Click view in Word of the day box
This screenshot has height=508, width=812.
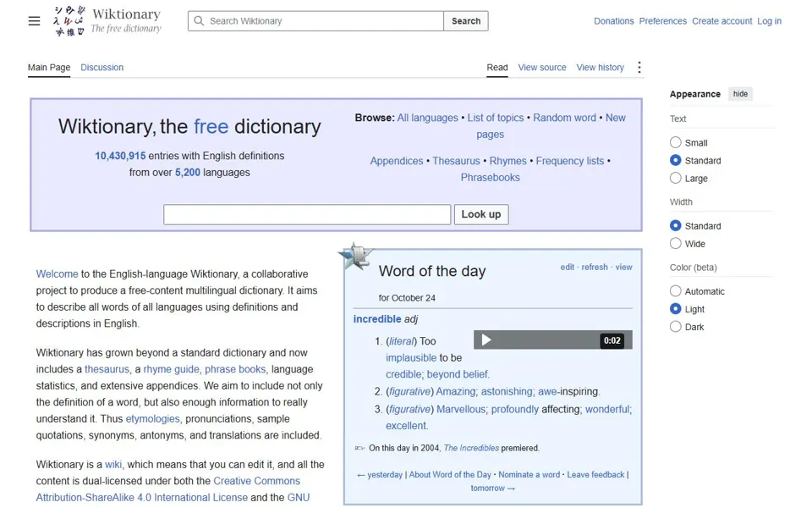(x=623, y=267)
